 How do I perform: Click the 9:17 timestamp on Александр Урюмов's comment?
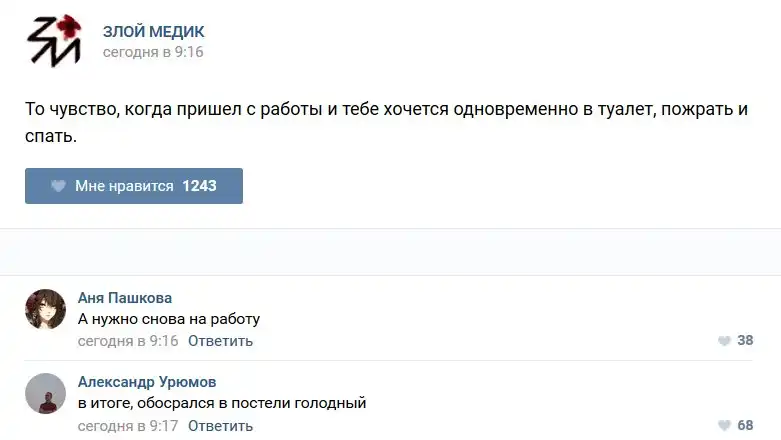[x=128, y=426]
